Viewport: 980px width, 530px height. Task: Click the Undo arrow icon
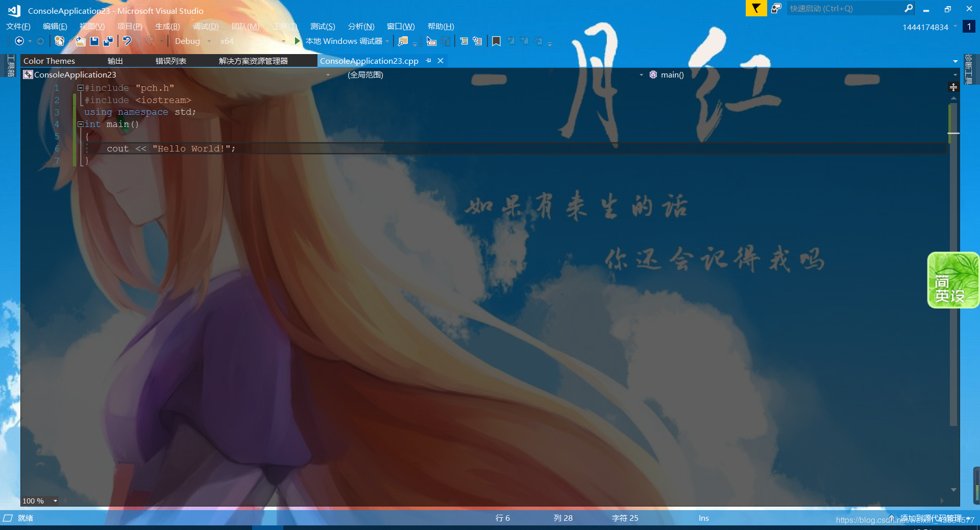127,41
